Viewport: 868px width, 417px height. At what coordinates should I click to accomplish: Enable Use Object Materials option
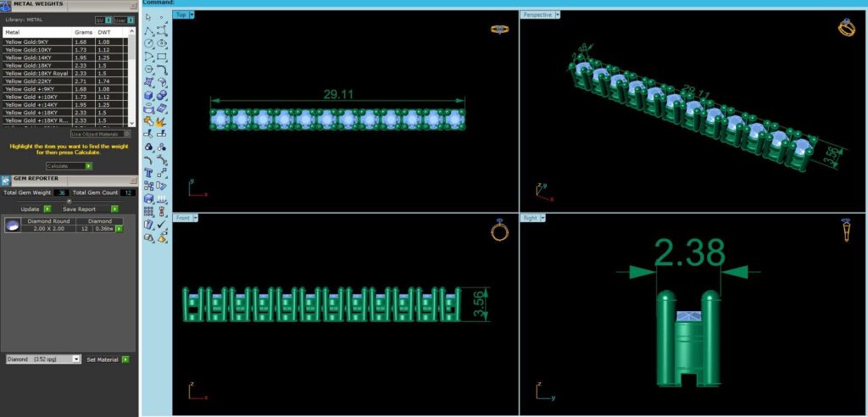[x=101, y=134]
